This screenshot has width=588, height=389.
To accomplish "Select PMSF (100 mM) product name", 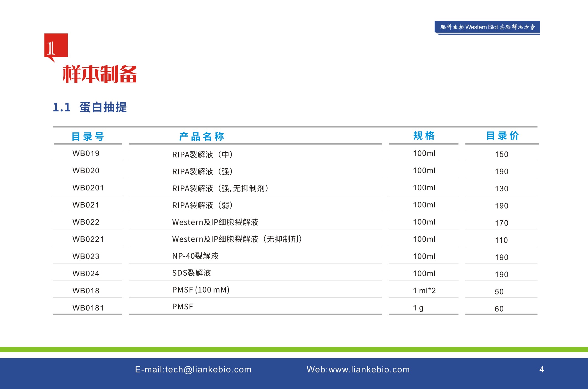I will [x=201, y=290].
